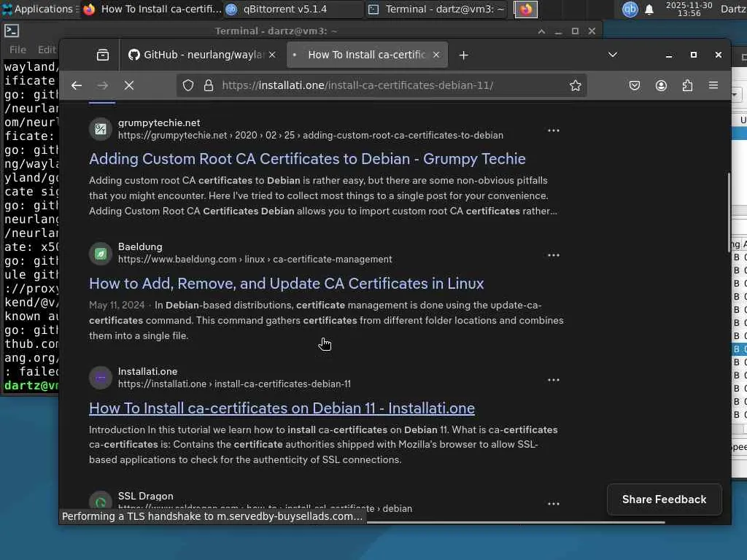Open How To Install ca-certificates on Debian 11 link
The height and width of the screenshot is (560, 747).
[282, 408]
